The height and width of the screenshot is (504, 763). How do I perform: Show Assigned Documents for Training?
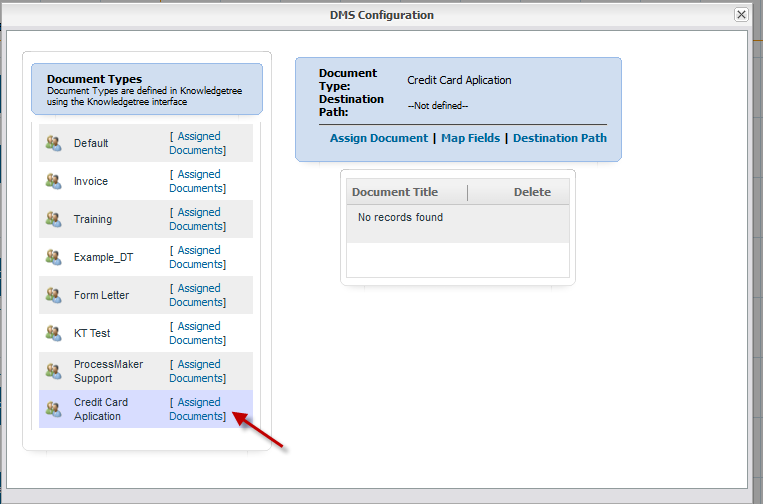click(x=198, y=219)
